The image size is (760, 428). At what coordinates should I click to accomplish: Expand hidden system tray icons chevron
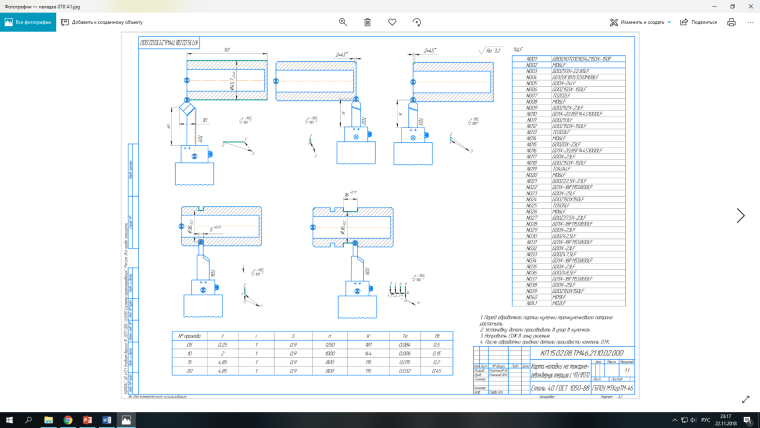point(675,420)
